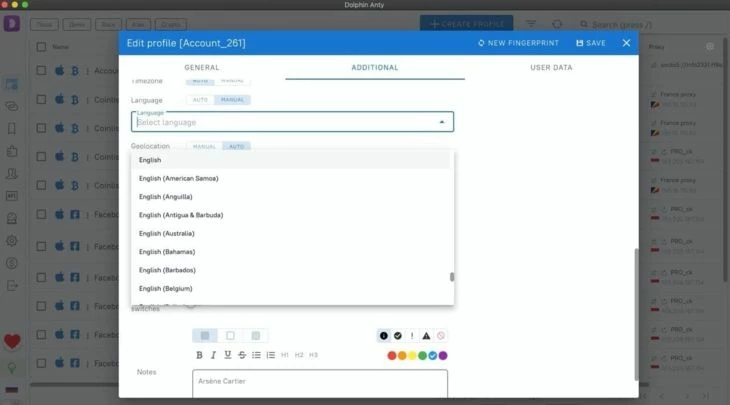
Task: Toggle underline formatting in notes toolbar
Action: (228, 355)
